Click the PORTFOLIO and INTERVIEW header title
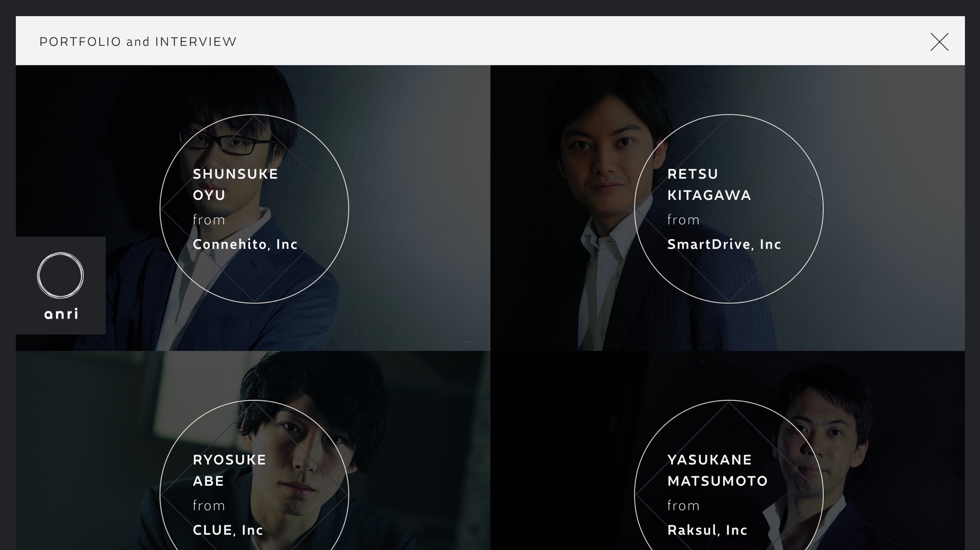Image resolution: width=980 pixels, height=550 pixels. tap(138, 42)
